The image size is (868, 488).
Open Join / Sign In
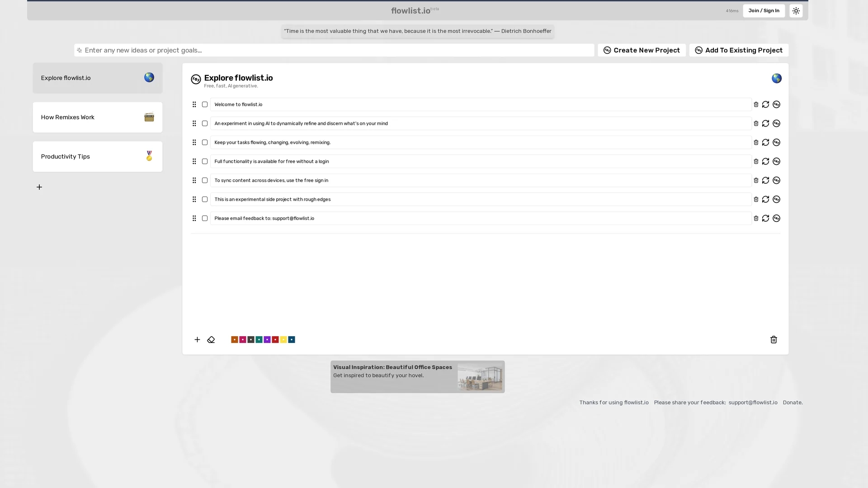[x=764, y=11]
